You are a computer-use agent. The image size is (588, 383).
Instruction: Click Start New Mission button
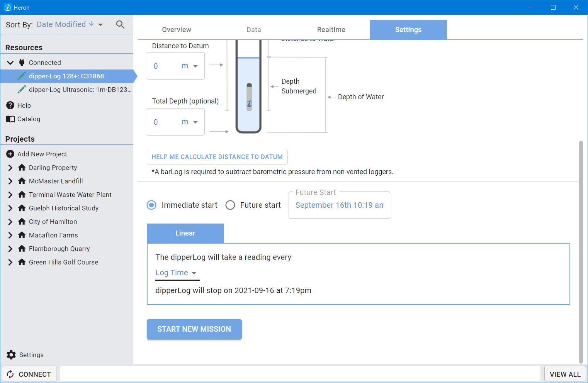(x=194, y=329)
